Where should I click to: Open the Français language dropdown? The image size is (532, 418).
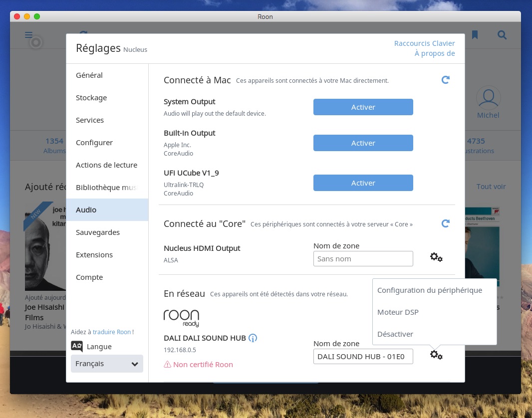click(x=107, y=364)
